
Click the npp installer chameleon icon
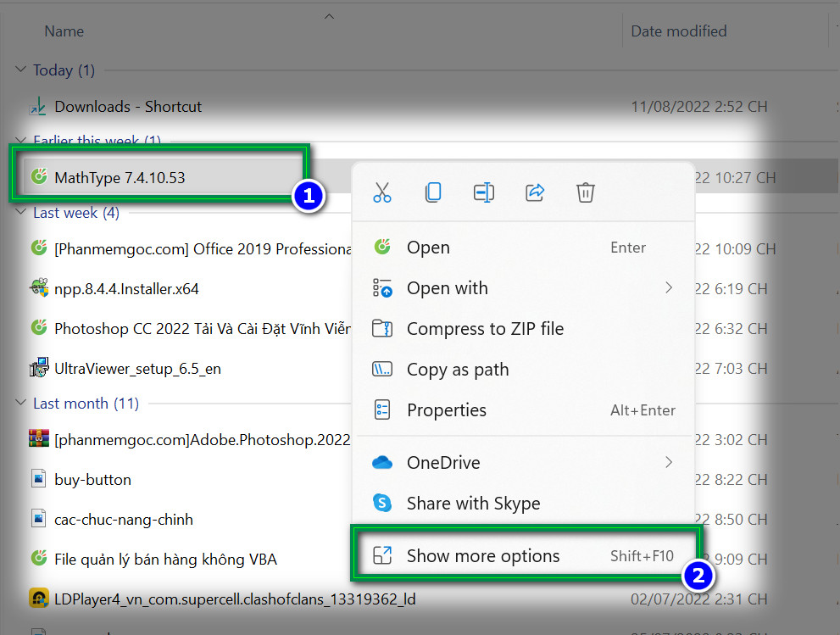39,287
